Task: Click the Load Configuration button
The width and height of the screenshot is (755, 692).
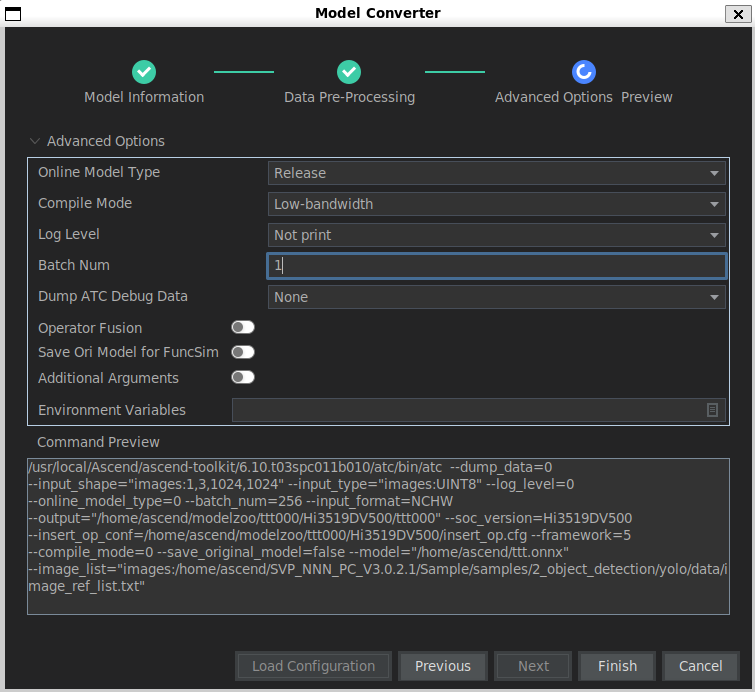Action: (313, 666)
